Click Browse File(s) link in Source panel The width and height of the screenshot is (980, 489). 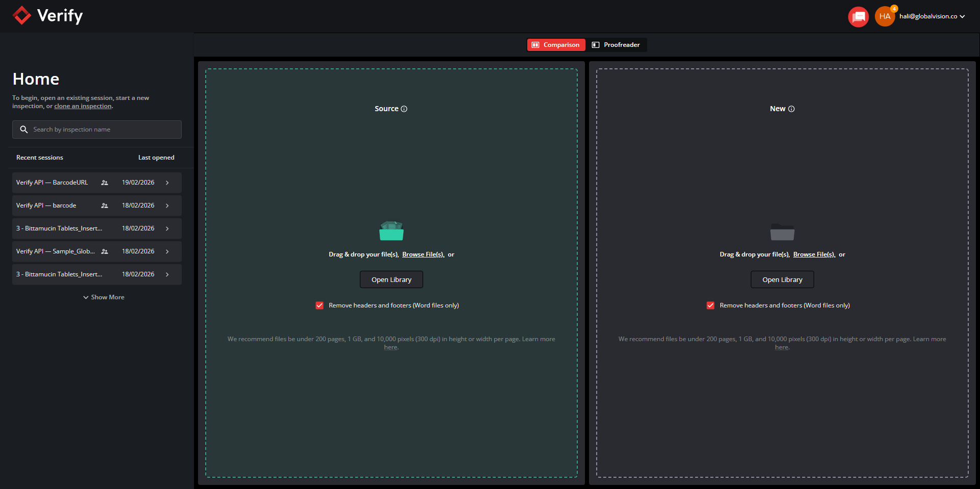coord(423,254)
